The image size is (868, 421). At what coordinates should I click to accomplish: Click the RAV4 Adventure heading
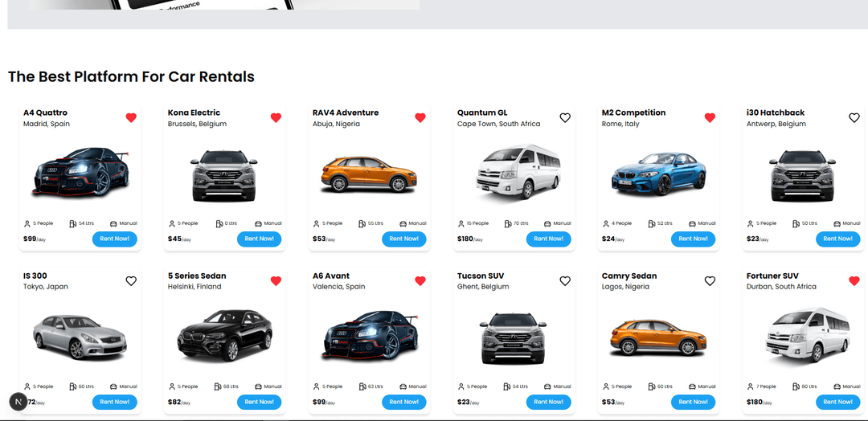pyautogui.click(x=346, y=112)
